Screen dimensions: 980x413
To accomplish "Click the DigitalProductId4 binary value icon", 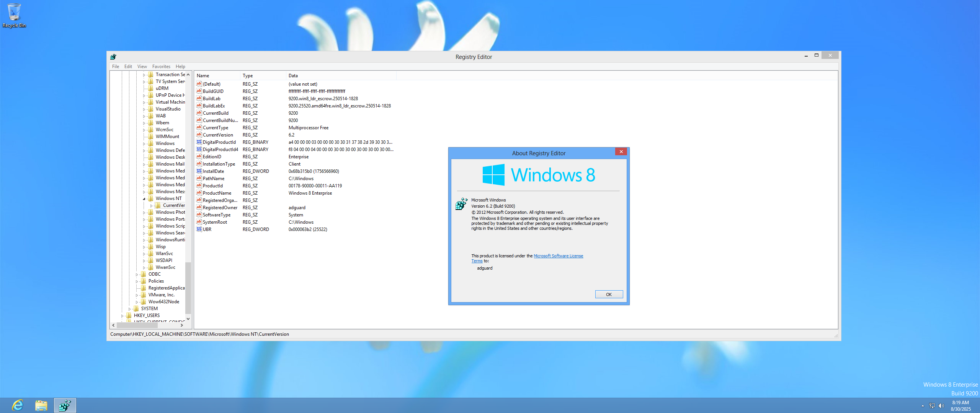I will pos(199,149).
